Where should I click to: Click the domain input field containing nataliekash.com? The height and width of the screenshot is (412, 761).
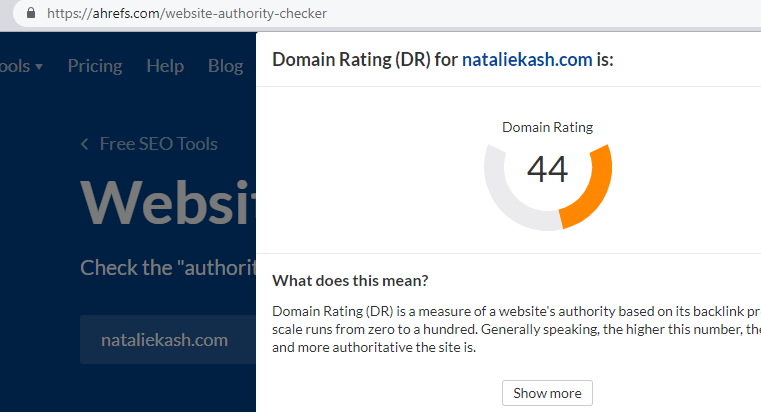[x=168, y=340]
